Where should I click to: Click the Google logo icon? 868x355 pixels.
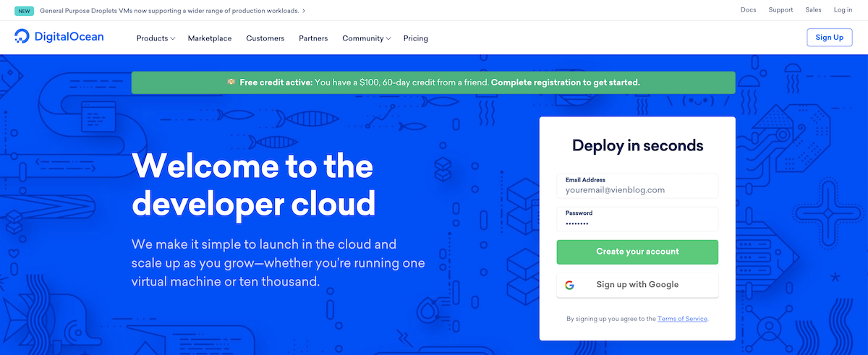(x=569, y=285)
